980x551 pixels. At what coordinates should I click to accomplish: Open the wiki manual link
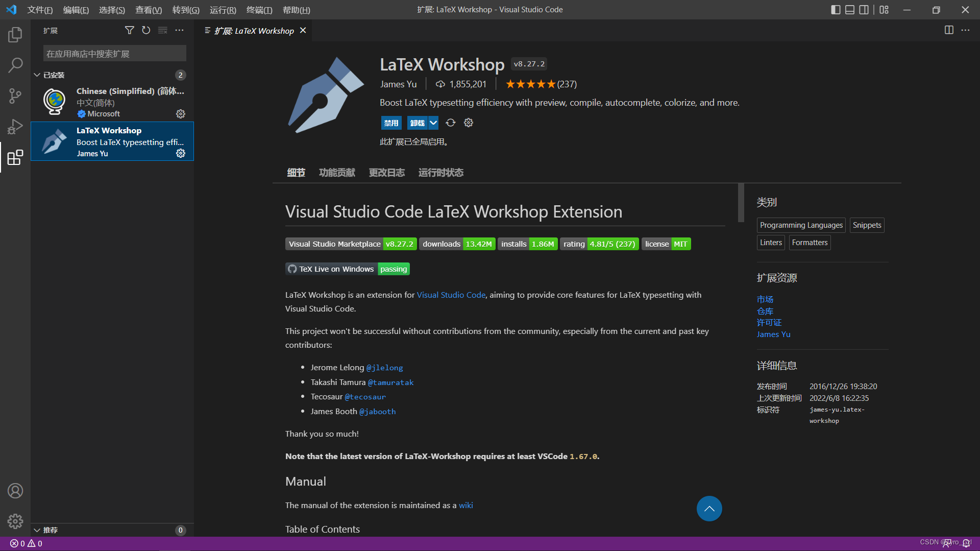465,505
